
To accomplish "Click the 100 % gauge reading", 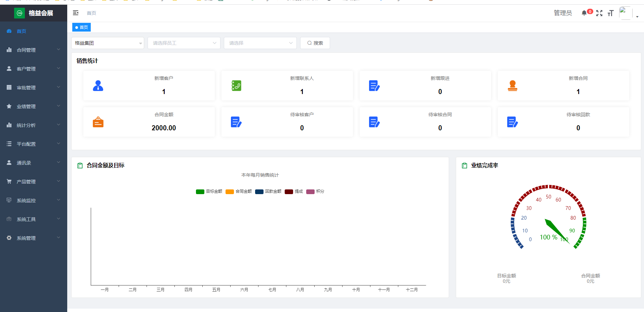I will click(x=549, y=237).
